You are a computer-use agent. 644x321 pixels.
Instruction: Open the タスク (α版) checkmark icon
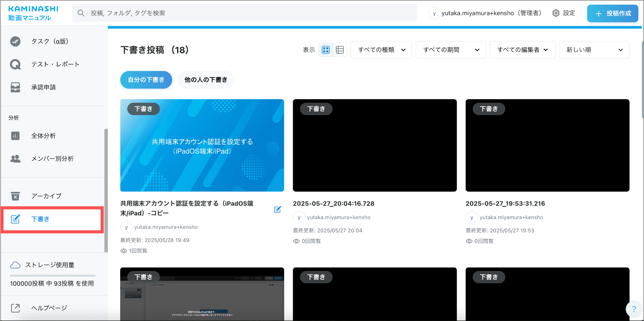(x=15, y=41)
